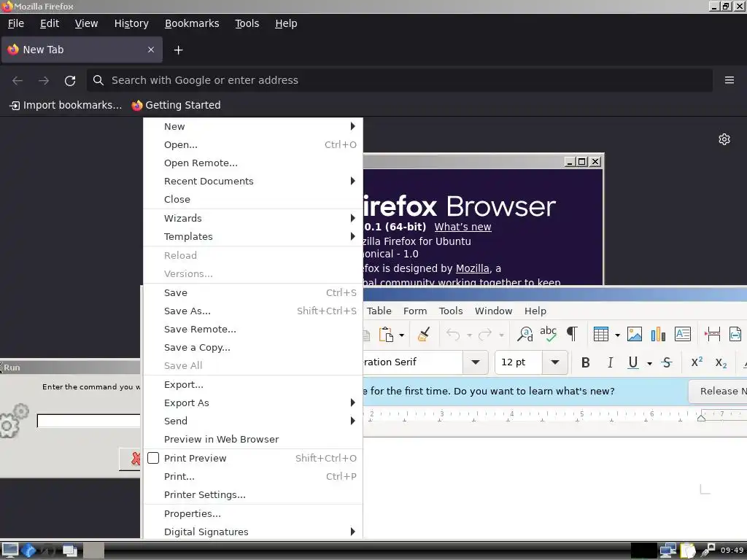The width and height of the screenshot is (747, 560).
Task: Close the New Tab tab
Action: (x=151, y=50)
